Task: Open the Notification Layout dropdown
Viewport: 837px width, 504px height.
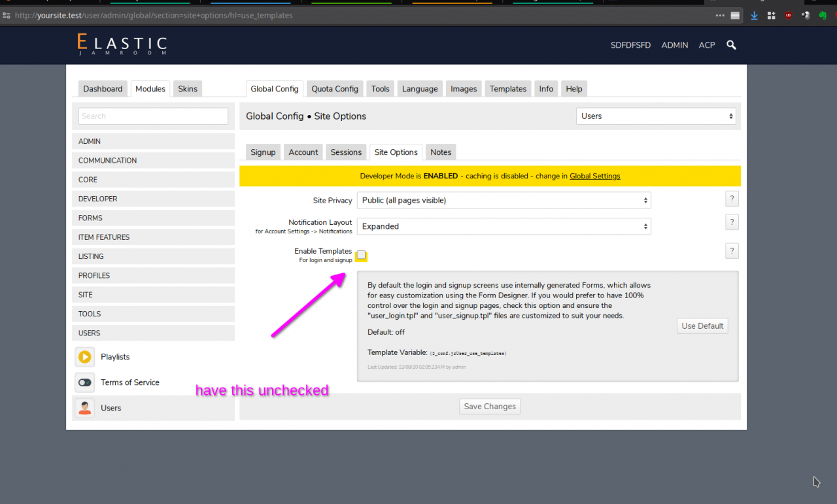Action: pyautogui.click(x=504, y=226)
